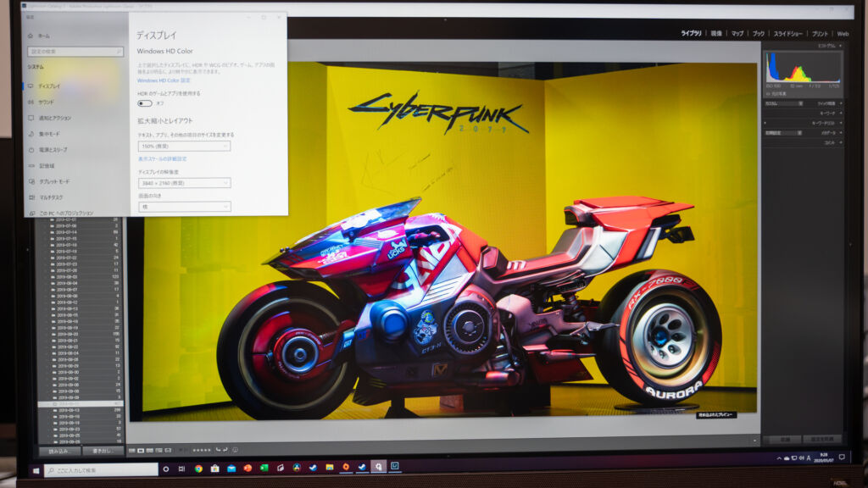Launch Excel from the taskbar
868x488 pixels.
click(x=264, y=468)
